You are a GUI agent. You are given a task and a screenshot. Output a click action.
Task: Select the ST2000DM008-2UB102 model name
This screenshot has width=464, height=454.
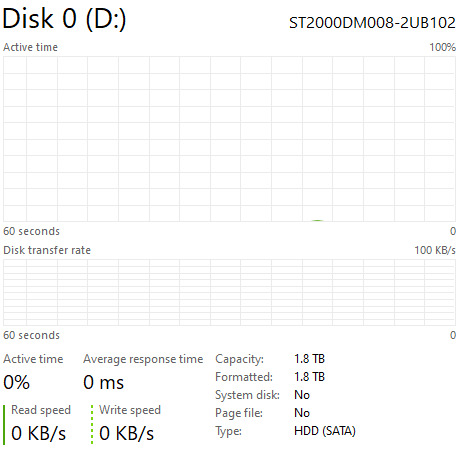click(x=372, y=23)
